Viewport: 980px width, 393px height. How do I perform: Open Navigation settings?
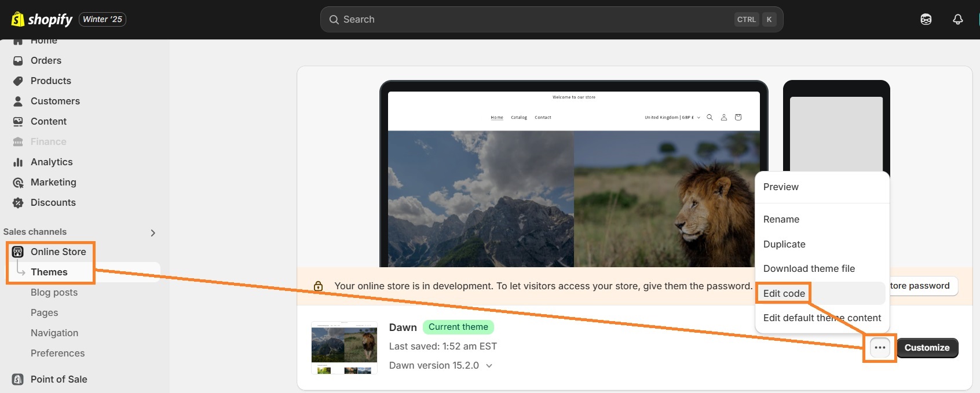[54, 333]
